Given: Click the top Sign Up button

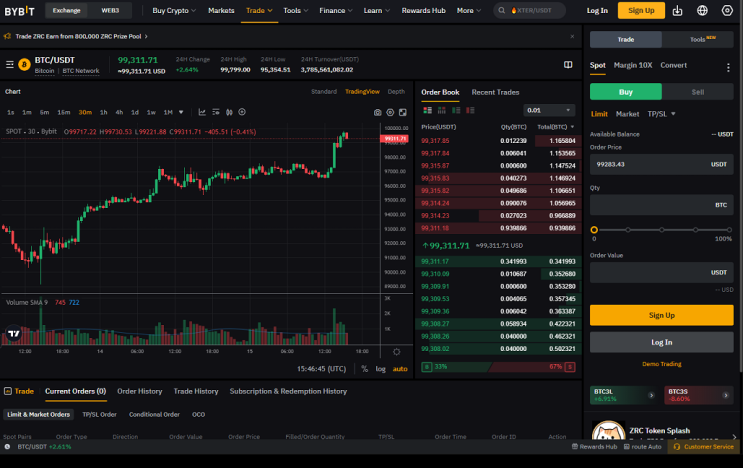Looking at the screenshot, I should (641, 10).
